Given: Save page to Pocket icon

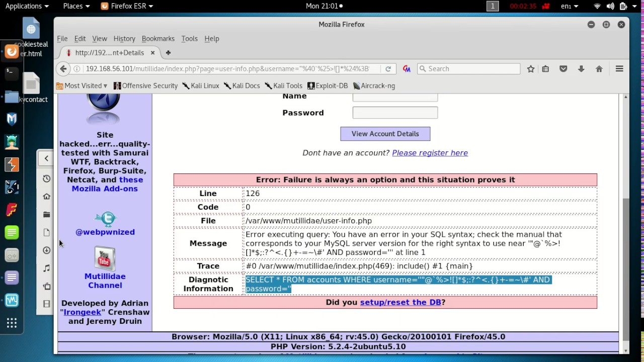Looking at the screenshot, I should 563,69.
